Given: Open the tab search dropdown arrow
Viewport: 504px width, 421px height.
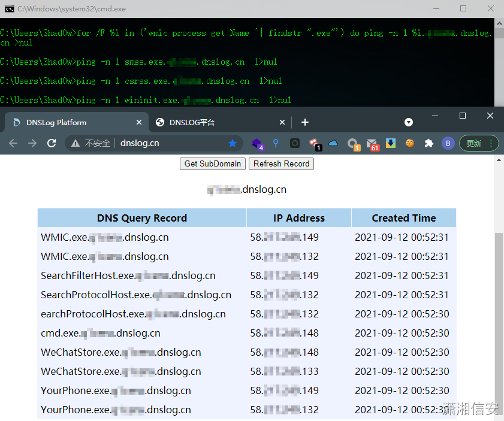Looking at the screenshot, I should tap(409, 122).
